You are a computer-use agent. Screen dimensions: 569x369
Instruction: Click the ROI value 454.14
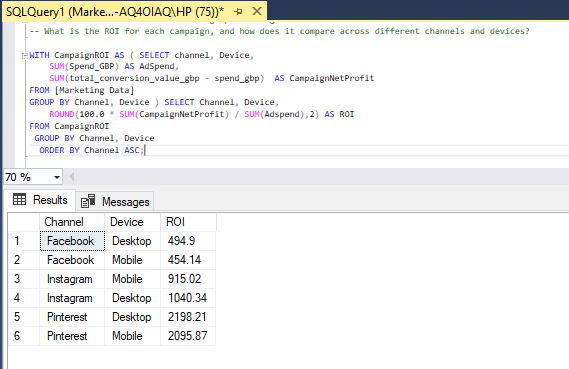188,260
